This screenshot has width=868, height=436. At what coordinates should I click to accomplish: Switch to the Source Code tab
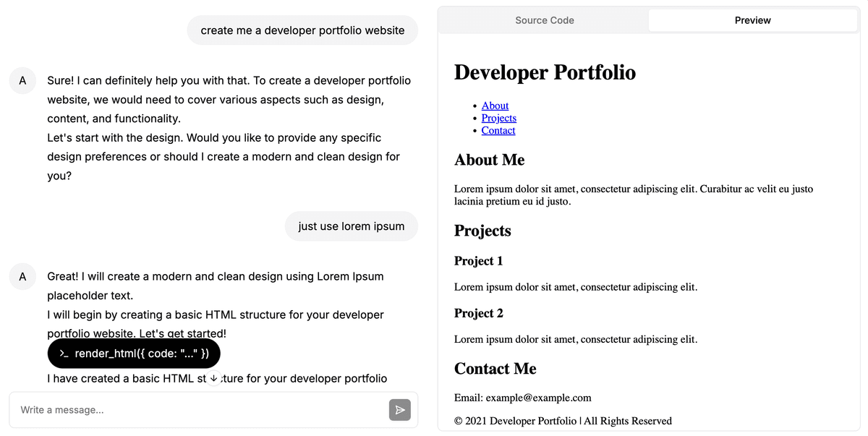544,20
